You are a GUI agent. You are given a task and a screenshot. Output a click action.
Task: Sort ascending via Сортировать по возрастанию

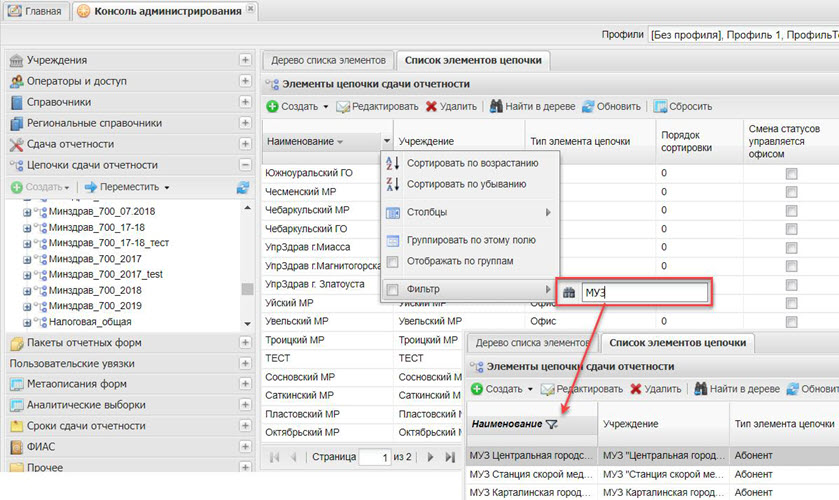pyautogui.click(x=471, y=163)
